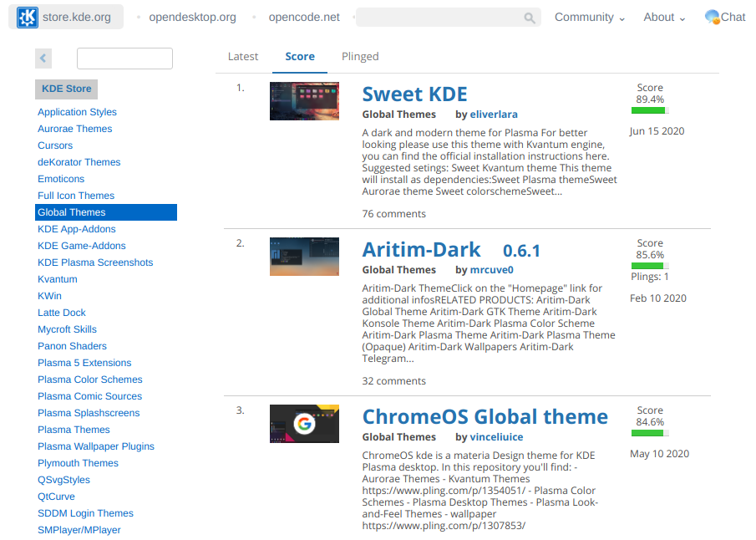Collapse sidebar with the left arrow button
This screenshot has height=540, width=756.
(43, 59)
